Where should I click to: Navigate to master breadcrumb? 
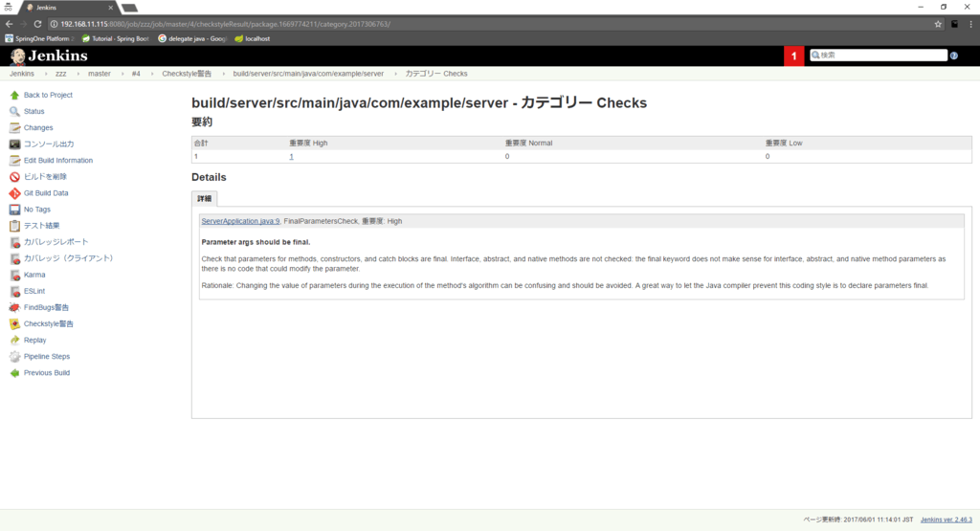pos(99,74)
